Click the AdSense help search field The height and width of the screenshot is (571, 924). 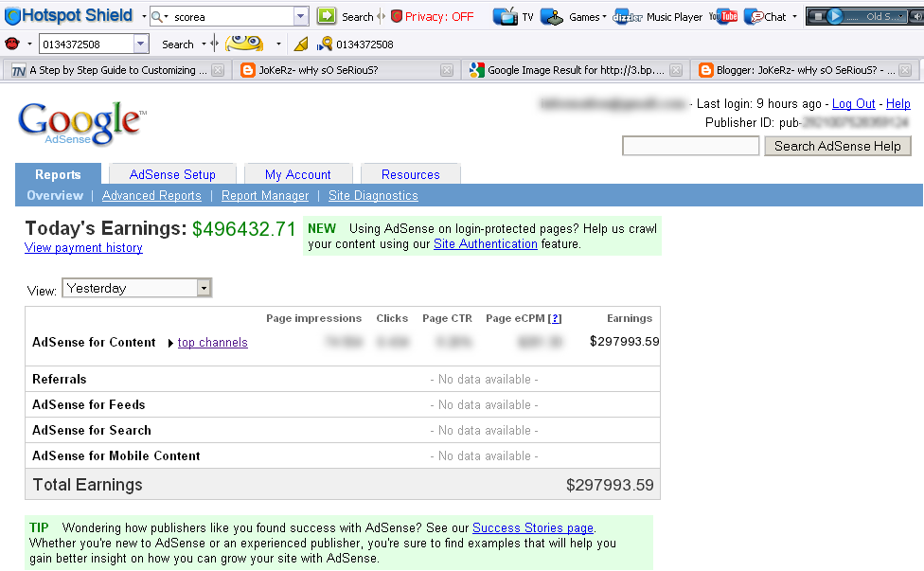point(691,146)
